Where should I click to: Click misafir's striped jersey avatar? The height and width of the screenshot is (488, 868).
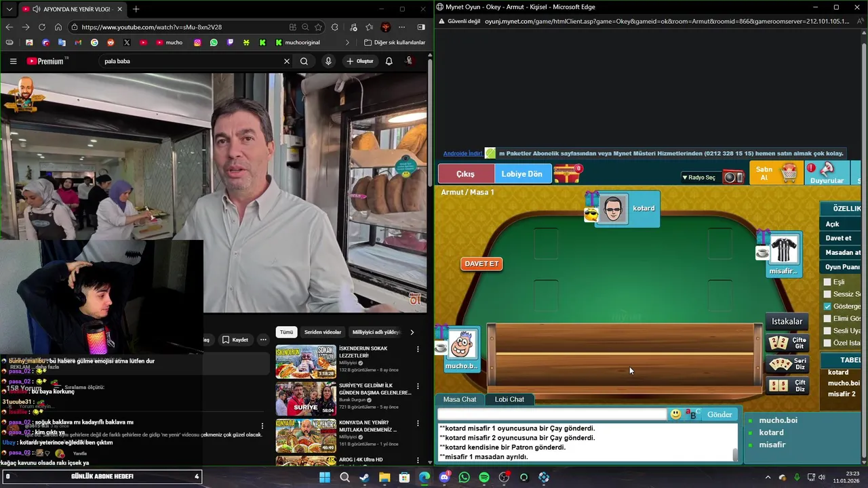[784, 250]
